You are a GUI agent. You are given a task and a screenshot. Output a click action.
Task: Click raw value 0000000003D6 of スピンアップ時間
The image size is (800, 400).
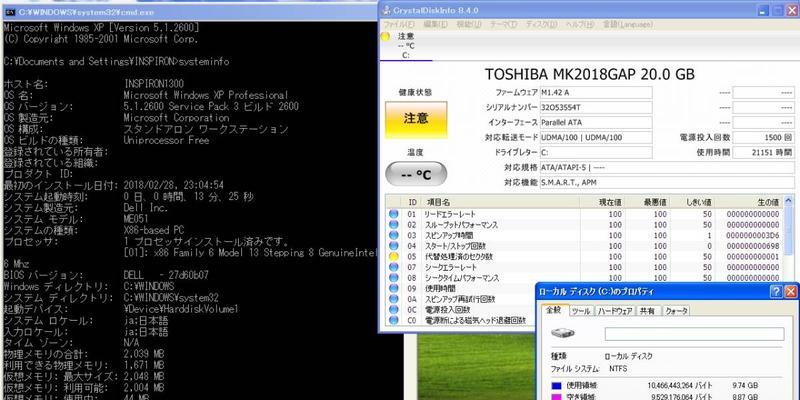pyautogui.click(x=752, y=236)
